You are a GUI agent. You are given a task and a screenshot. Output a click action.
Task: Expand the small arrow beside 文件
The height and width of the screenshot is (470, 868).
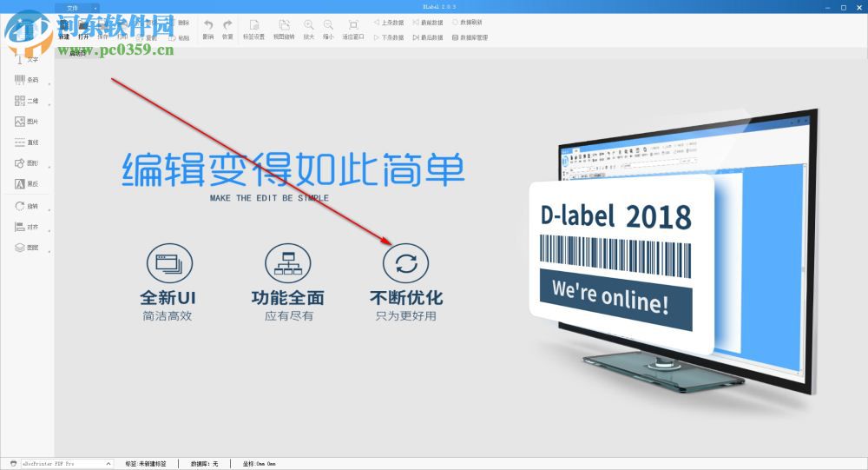(95, 9)
